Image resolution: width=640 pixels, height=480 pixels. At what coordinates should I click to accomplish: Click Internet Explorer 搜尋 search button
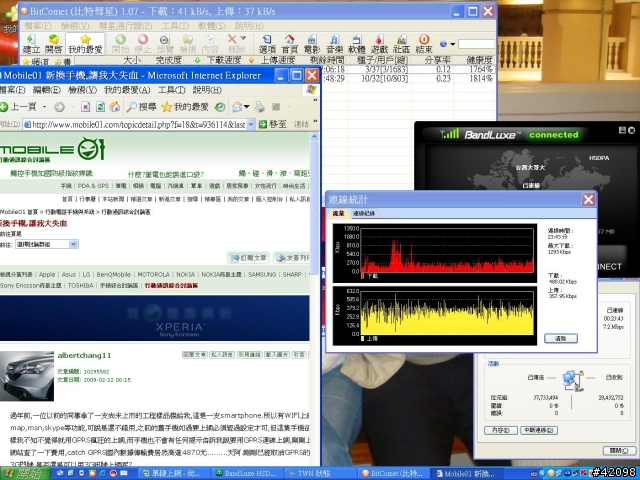(141, 107)
